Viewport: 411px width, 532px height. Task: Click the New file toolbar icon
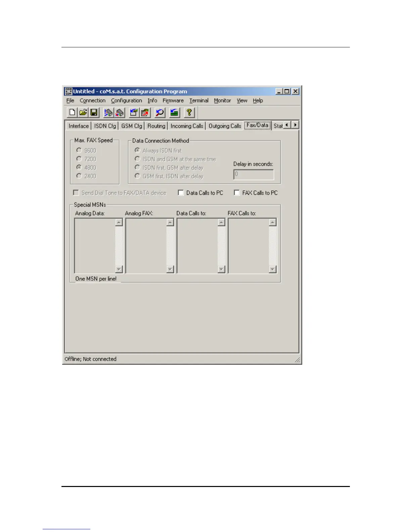(x=72, y=113)
